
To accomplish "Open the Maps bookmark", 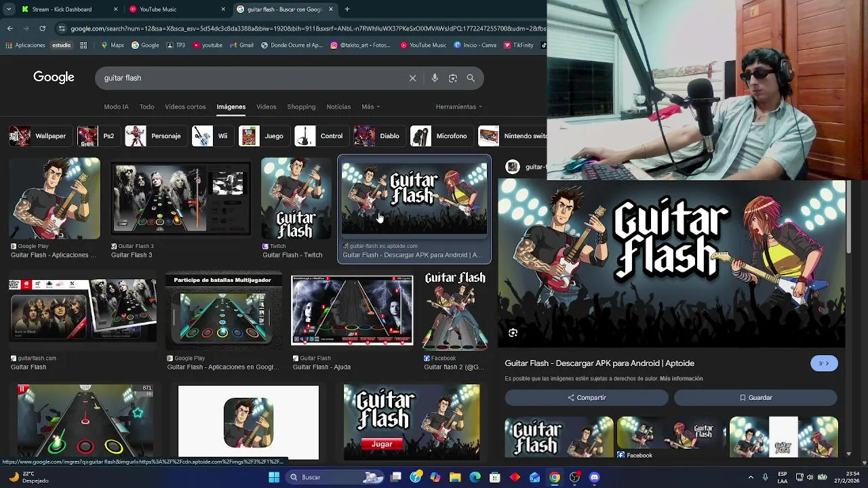I will tap(113, 45).
